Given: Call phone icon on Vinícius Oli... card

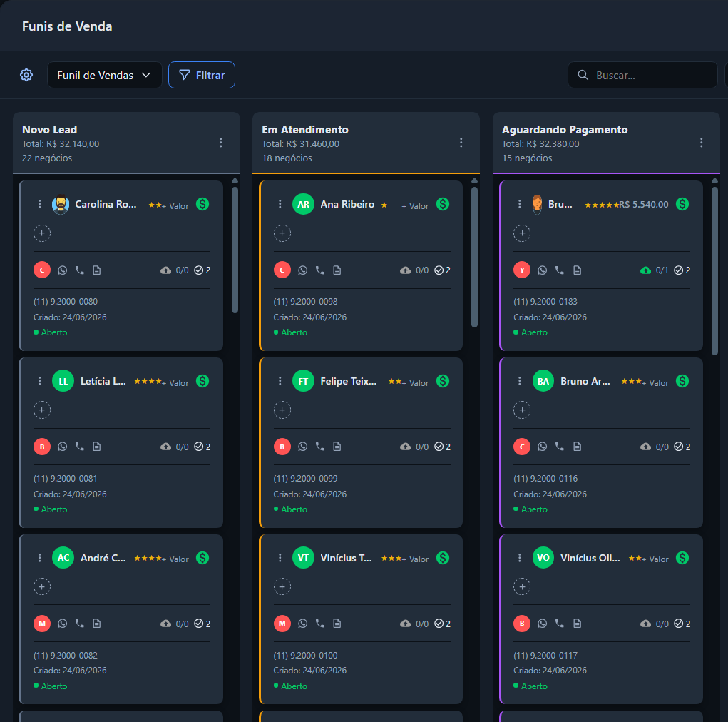Looking at the screenshot, I should [x=560, y=624].
